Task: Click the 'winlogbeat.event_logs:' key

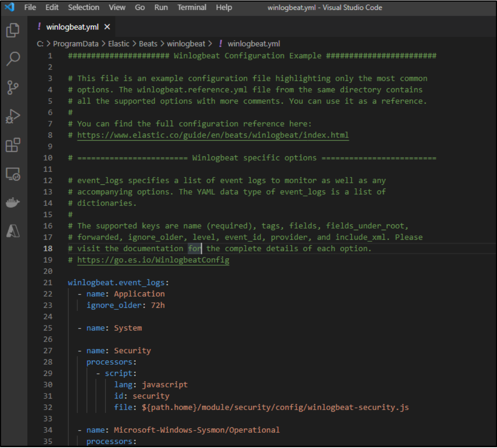Action: coord(119,283)
